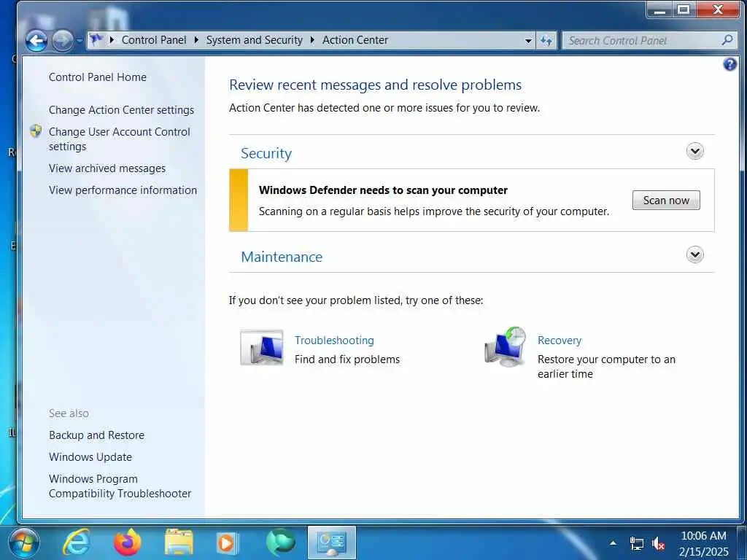Launch Firefox from the taskbar

[128, 542]
